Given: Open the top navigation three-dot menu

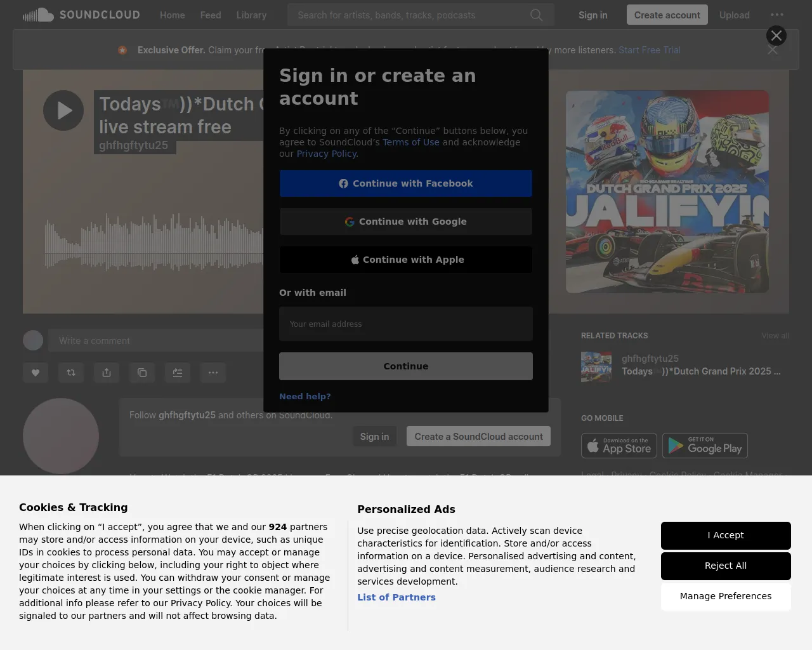Looking at the screenshot, I should pos(777,15).
